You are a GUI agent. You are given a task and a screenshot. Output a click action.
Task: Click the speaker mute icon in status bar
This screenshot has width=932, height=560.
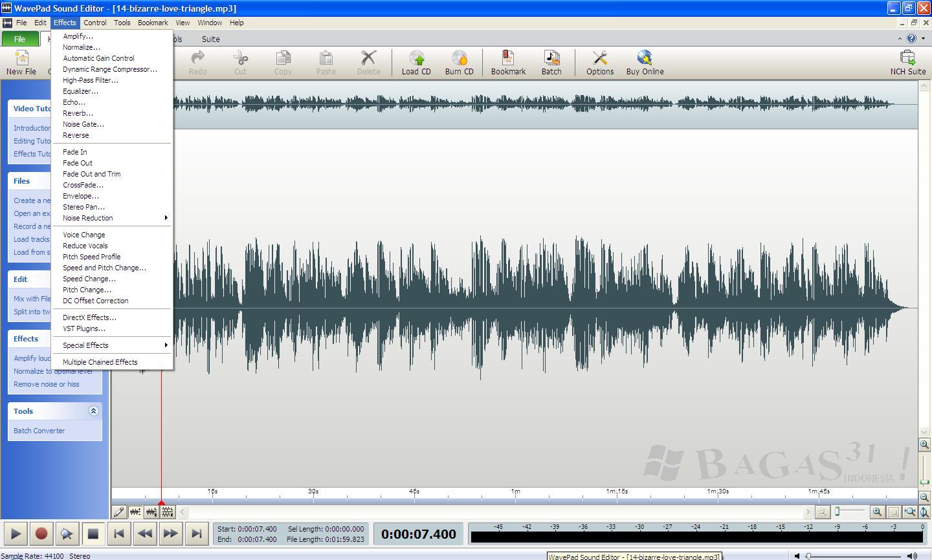pos(797,555)
